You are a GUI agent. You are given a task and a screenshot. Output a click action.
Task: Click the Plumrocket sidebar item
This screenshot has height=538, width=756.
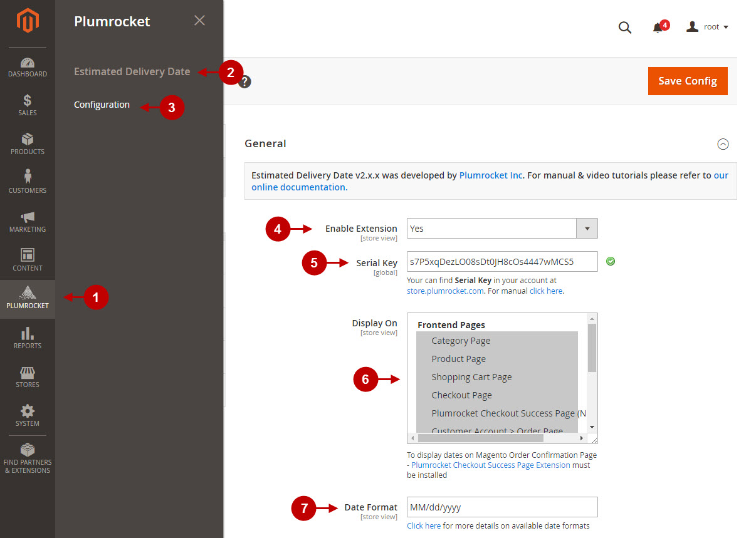[x=28, y=299]
